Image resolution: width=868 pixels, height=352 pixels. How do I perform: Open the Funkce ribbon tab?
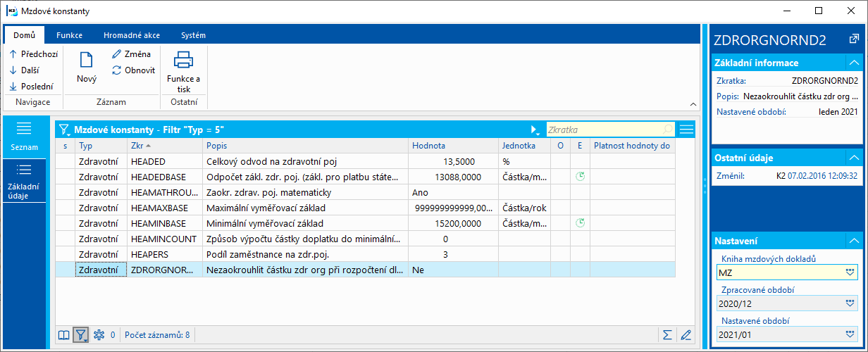click(70, 34)
